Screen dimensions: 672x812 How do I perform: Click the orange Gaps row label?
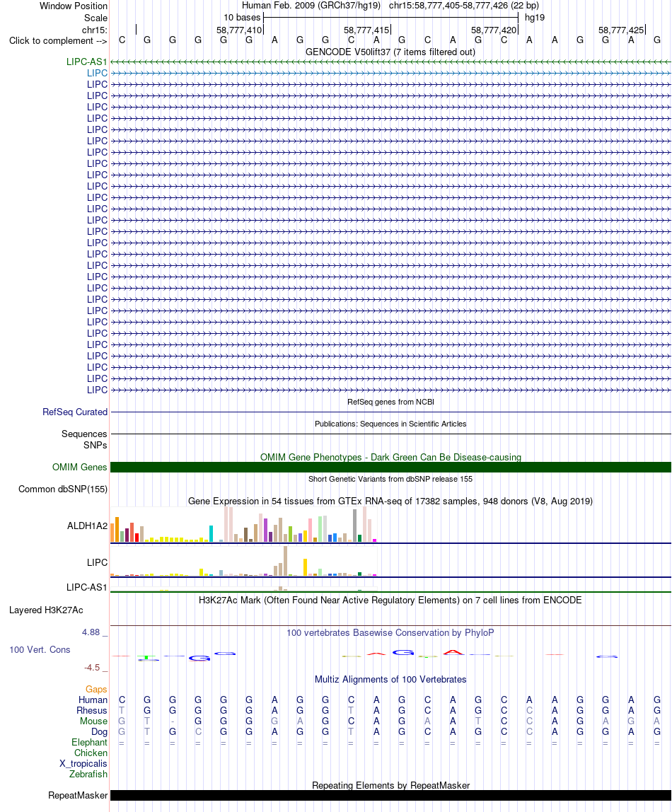click(96, 689)
